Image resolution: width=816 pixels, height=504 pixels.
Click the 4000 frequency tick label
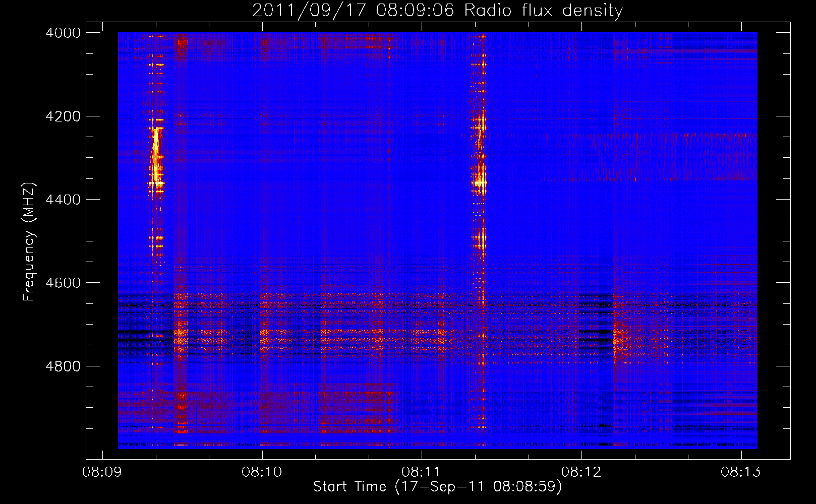click(63, 33)
